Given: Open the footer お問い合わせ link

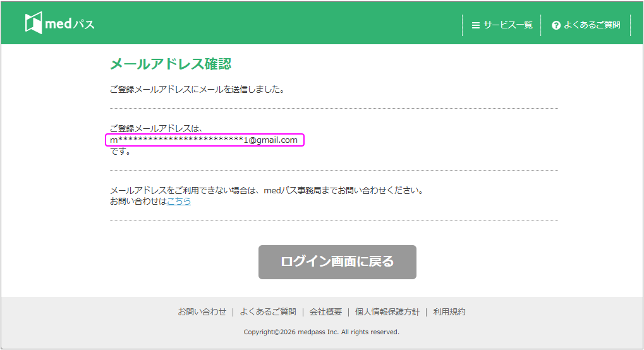Looking at the screenshot, I should click(202, 311).
